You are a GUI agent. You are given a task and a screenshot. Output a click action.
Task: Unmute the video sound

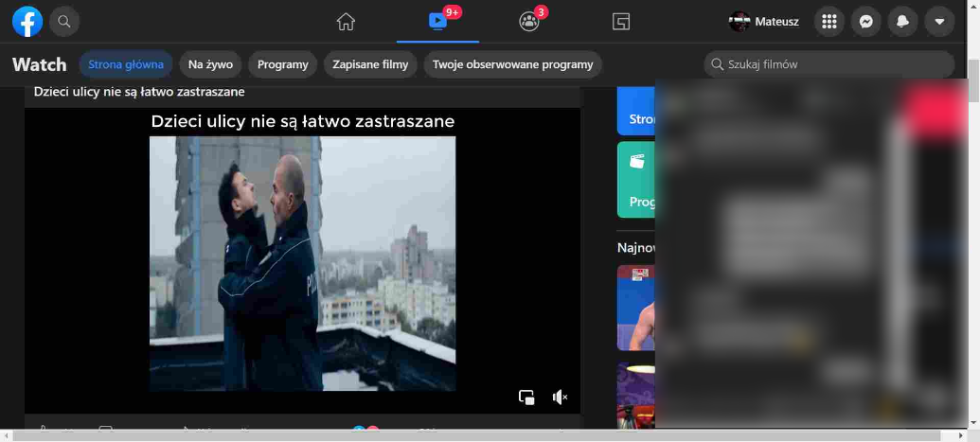(560, 397)
